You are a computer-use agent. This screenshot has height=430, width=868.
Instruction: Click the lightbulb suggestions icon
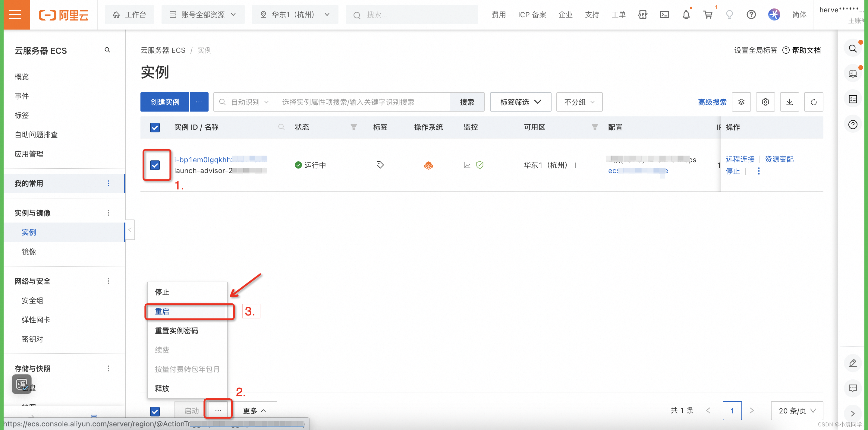[x=729, y=14]
